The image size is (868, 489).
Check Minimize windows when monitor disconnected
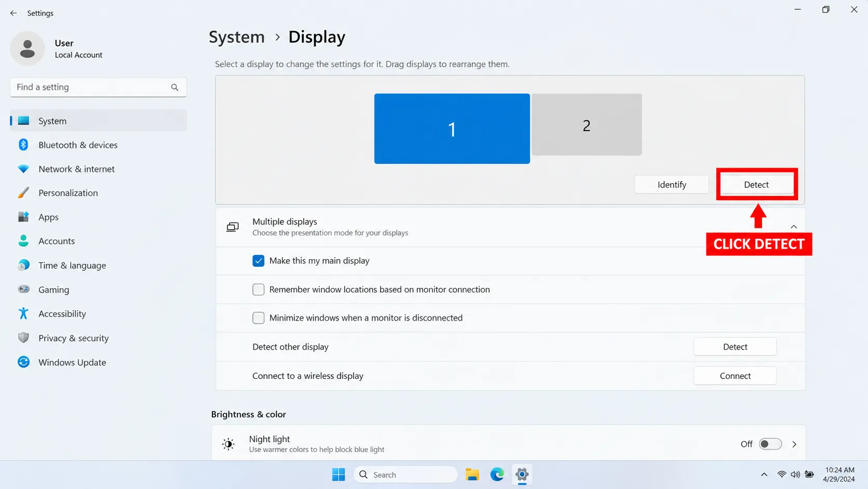click(259, 318)
